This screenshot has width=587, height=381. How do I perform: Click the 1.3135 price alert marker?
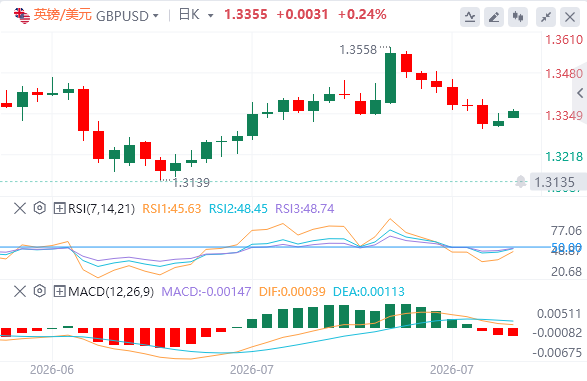click(554, 182)
